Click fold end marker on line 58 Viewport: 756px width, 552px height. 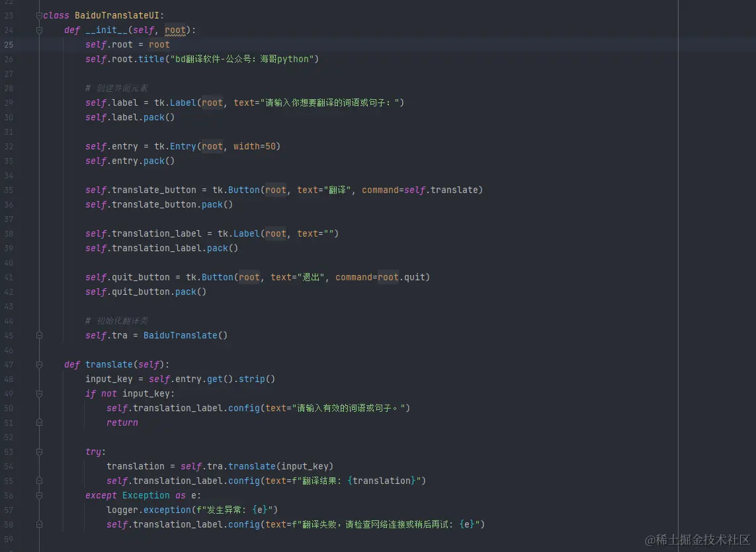tap(39, 524)
